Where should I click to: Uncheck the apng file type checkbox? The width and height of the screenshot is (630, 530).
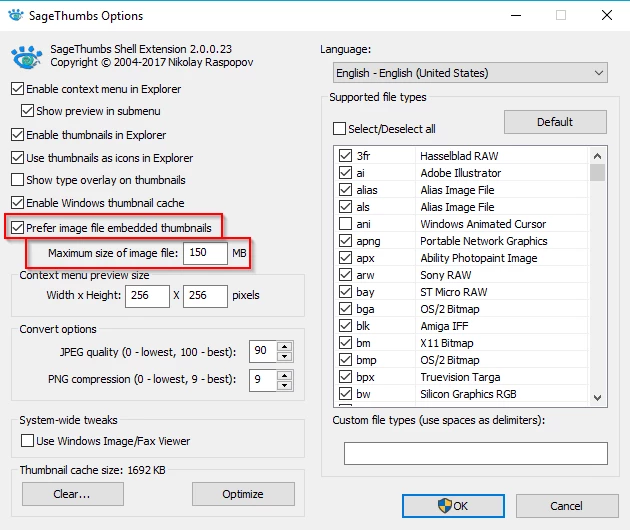(345, 241)
